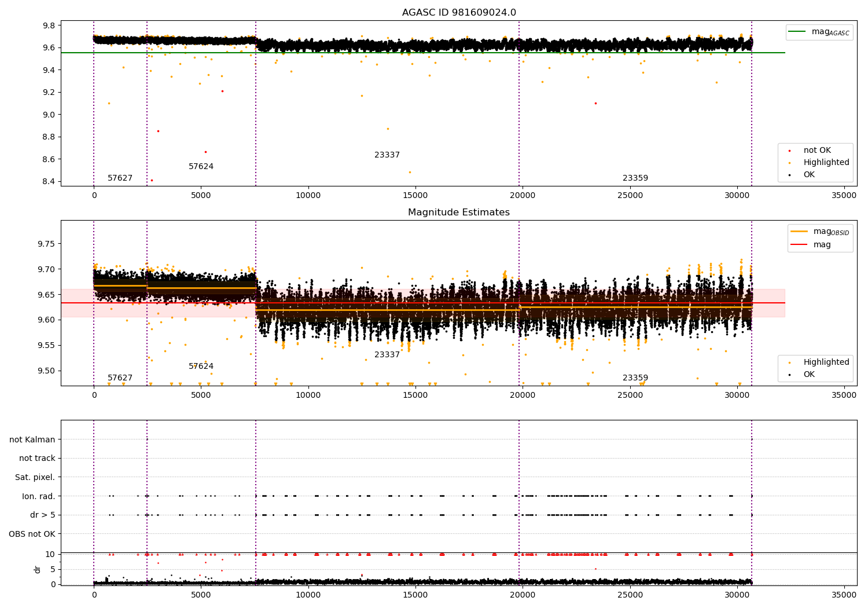Click the red not-OK point near 9.1 magnitude

coord(595,103)
